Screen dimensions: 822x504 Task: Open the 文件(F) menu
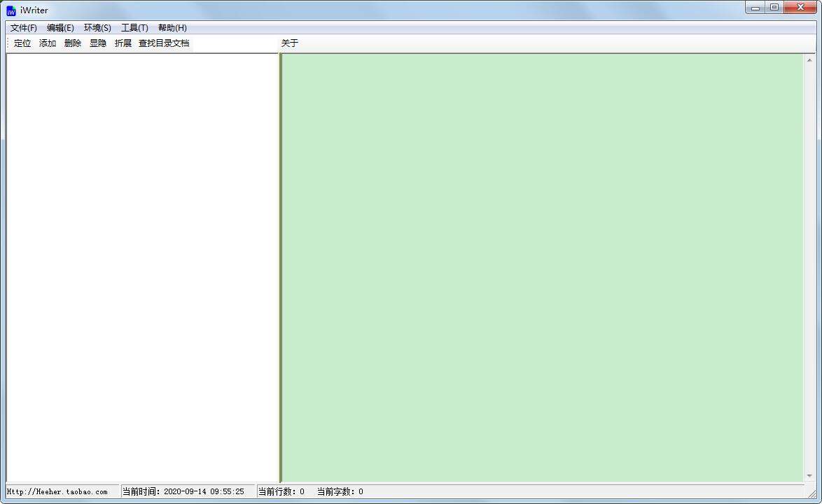coord(22,27)
